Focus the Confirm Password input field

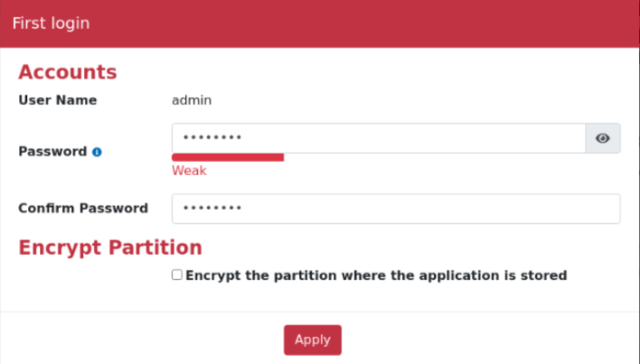[x=396, y=209]
